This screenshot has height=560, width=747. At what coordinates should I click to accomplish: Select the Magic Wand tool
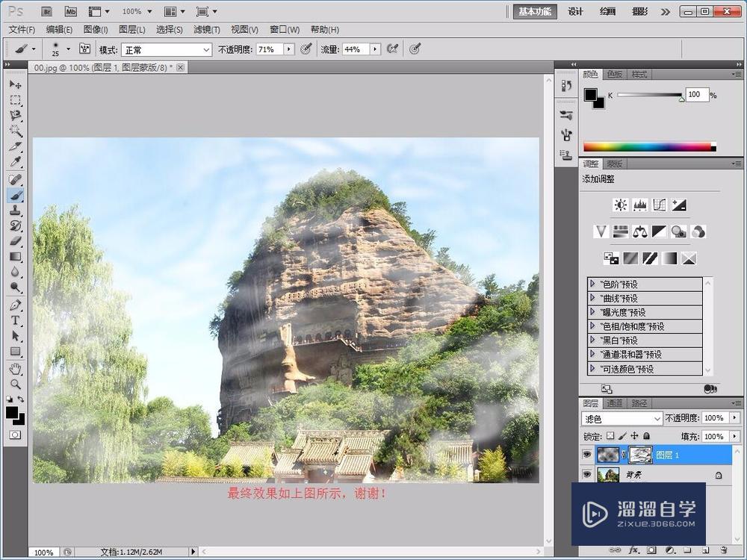coord(15,131)
